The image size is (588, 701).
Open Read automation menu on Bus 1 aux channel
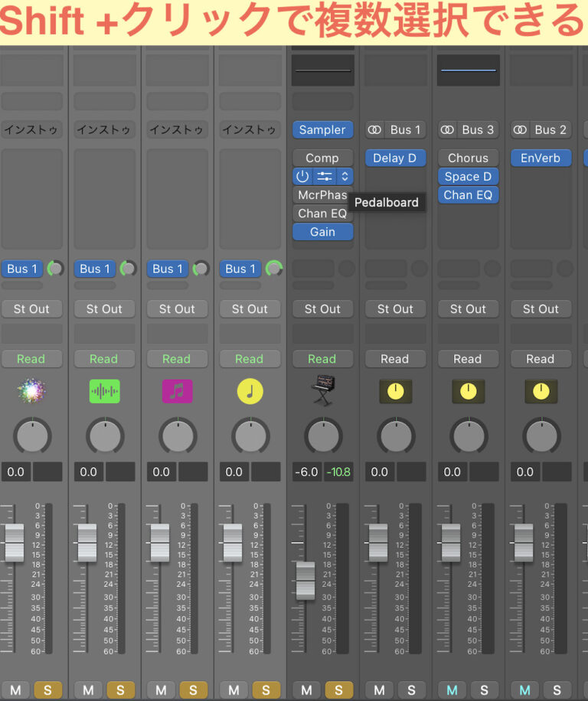coord(395,359)
